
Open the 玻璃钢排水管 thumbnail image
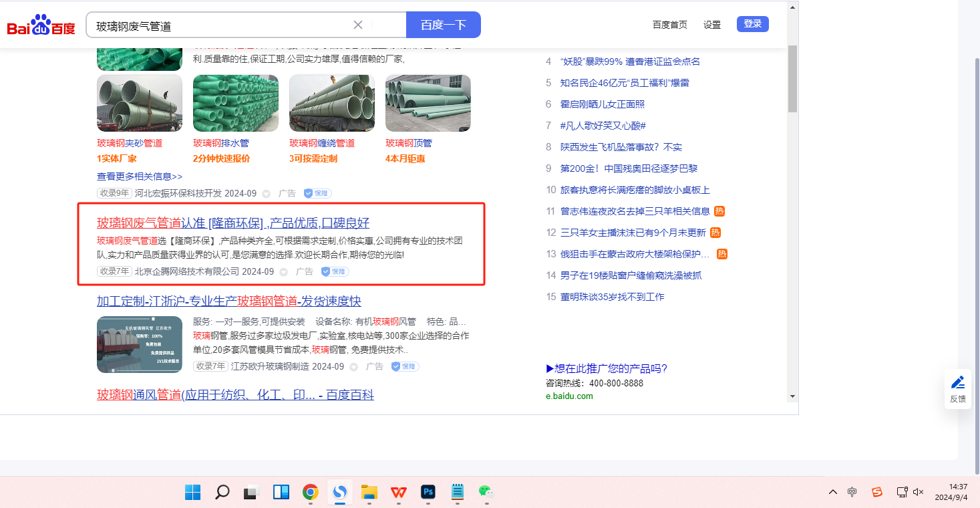[x=236, y=103]
